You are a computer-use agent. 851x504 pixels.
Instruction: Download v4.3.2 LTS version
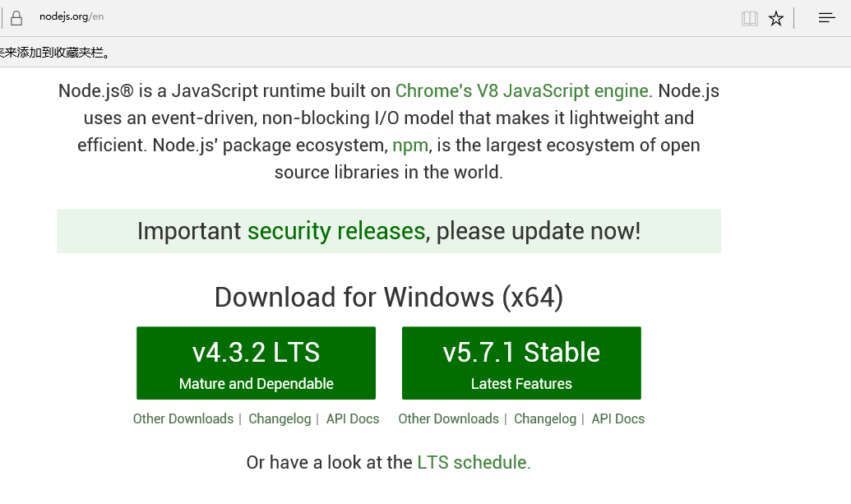256,363
